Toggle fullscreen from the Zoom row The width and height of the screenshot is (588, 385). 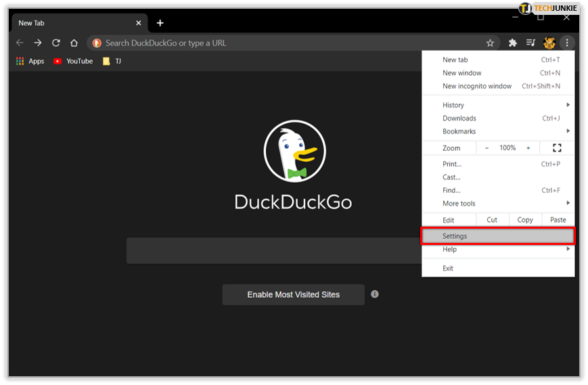(x=557, y=148)
